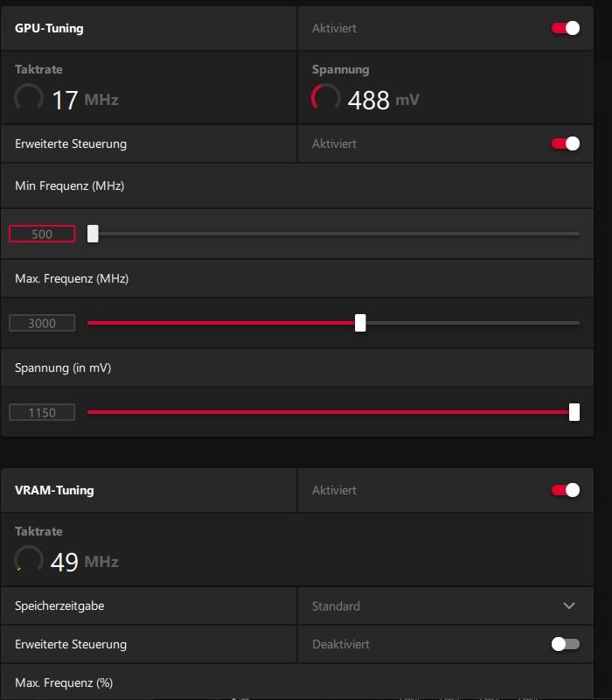Screen dimensions: 612x700
Task: Click the VRAM Taktrate gauge icon
Action: pyautogui.click(x=29, y=561)
